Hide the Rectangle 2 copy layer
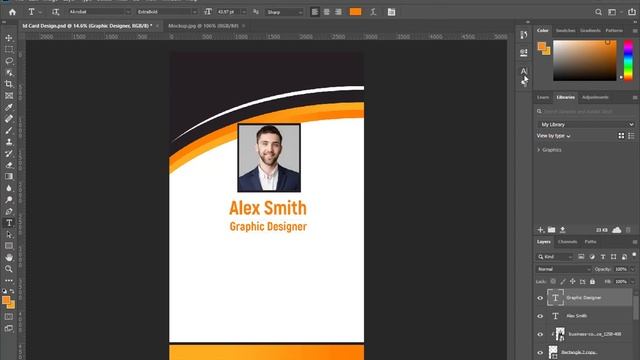640x360 pixels. [x=540, y=352]
